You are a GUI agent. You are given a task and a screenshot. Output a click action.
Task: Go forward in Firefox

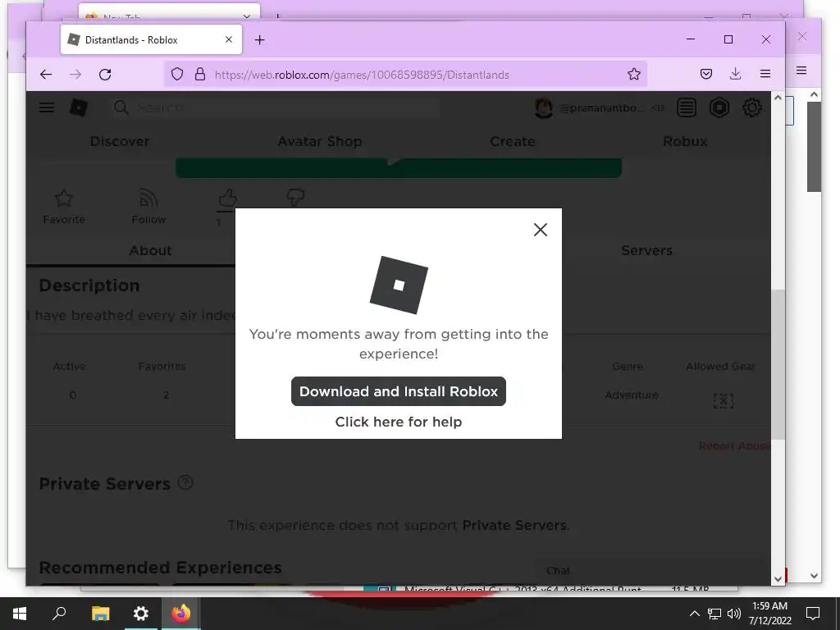click(75, 75)
